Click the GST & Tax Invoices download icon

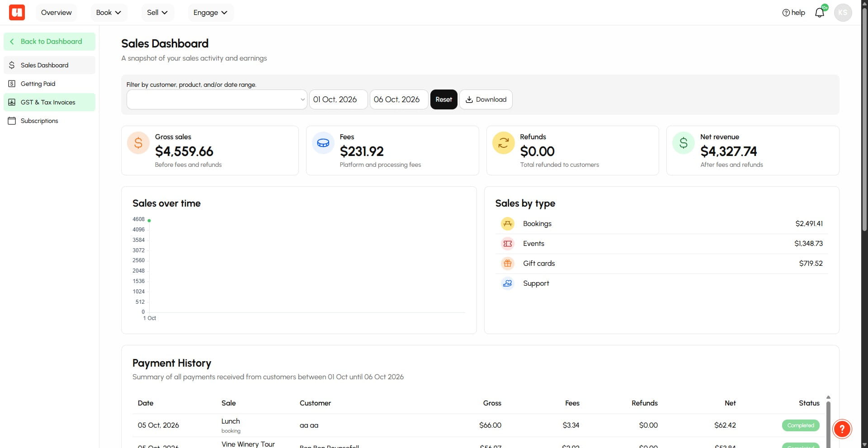(12, 102)
